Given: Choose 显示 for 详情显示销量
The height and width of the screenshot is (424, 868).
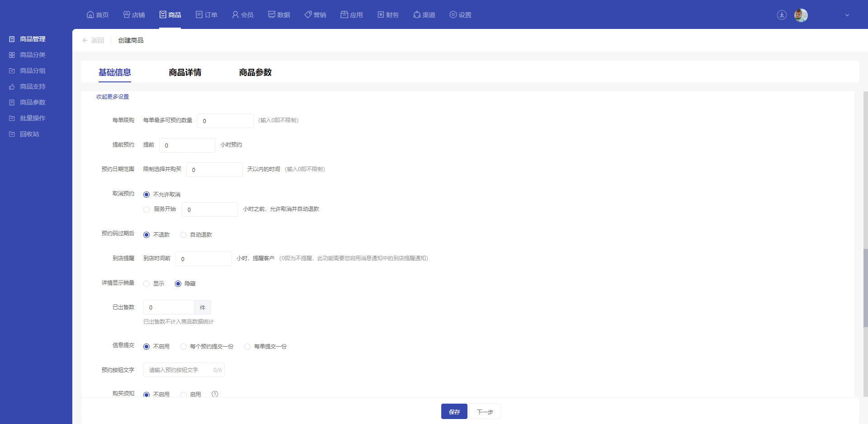Looking at the screenshot, I should (x=146, y=284).
